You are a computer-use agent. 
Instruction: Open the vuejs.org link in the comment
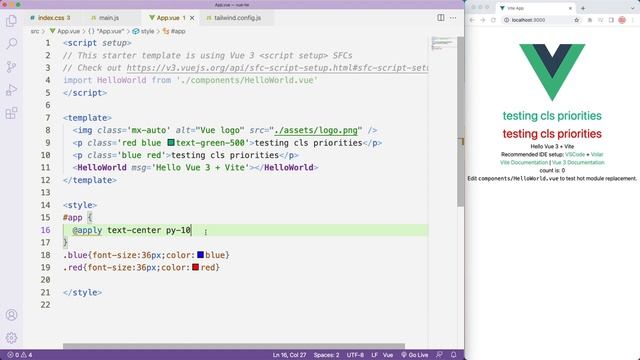pyautogui.click(x=277, y=68)
